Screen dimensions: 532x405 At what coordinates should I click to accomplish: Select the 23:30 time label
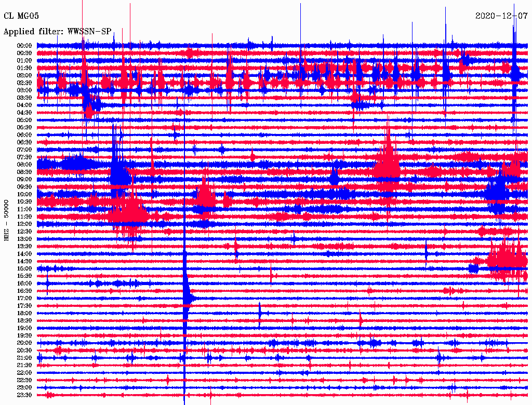(24, 395)
